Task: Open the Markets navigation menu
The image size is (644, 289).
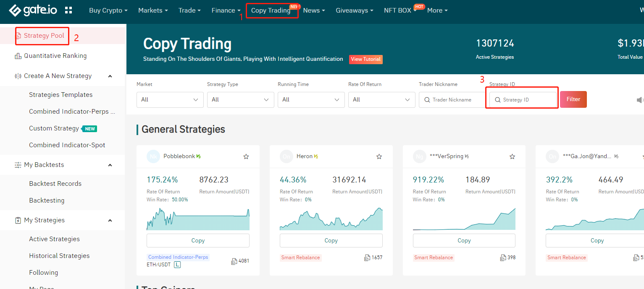Action: 153,10
